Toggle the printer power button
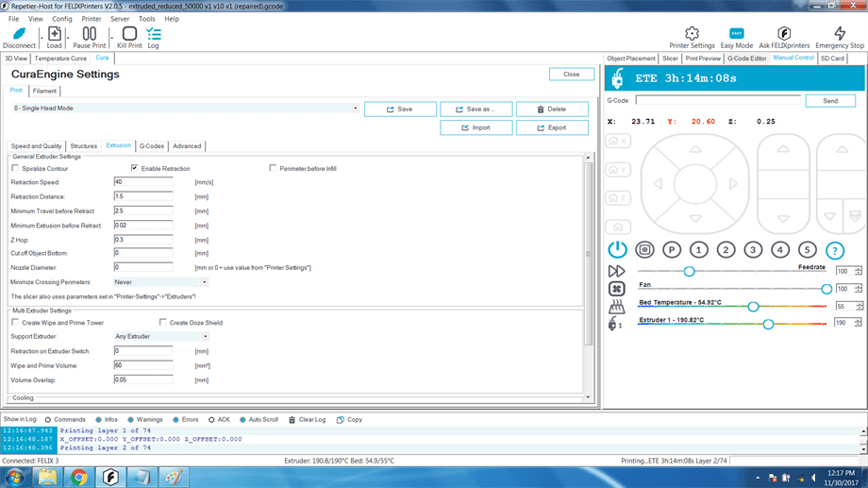The image size is (868, 488). tap(617, 250)
